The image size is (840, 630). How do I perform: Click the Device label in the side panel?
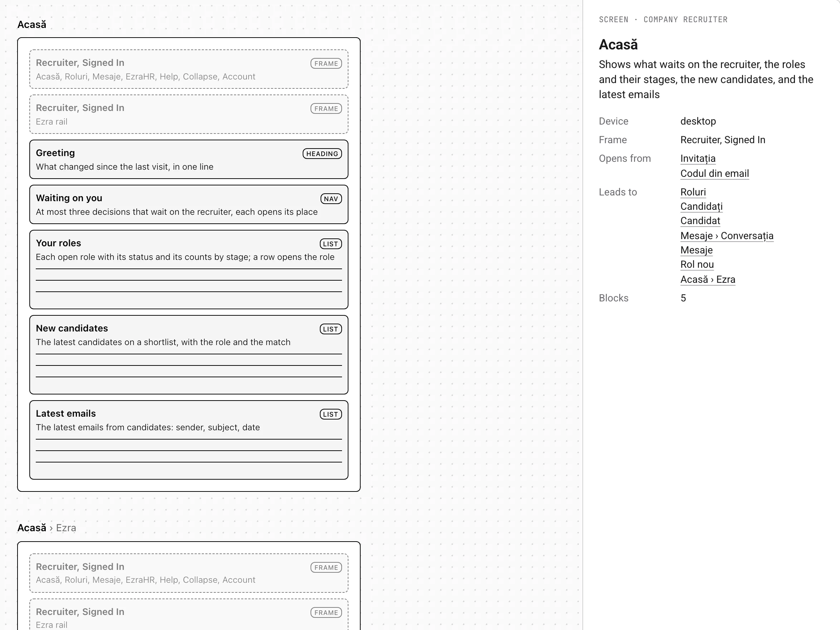coord(613,121)
